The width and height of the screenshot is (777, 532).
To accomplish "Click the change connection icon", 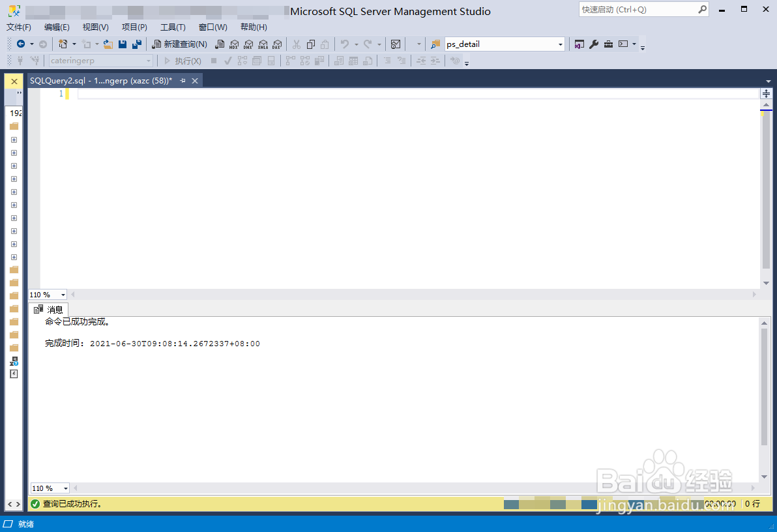I will click(x=35, y=61).
